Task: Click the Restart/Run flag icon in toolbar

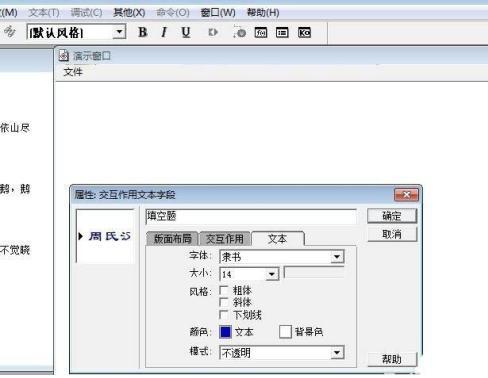Action: (213, 32)
